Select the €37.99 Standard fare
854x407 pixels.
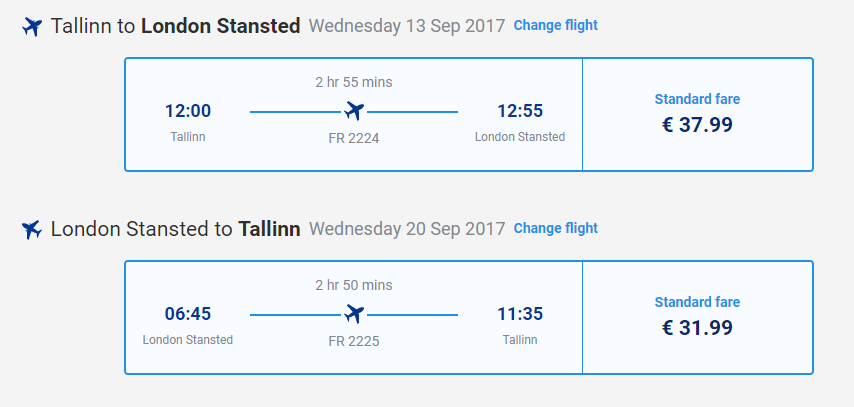point(698,114)
